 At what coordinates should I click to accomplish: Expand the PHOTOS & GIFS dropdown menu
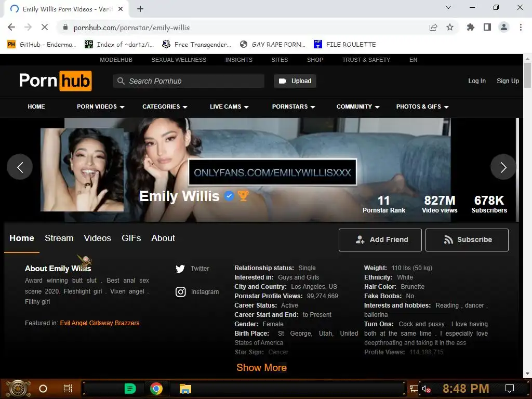[x=422, y=107]
